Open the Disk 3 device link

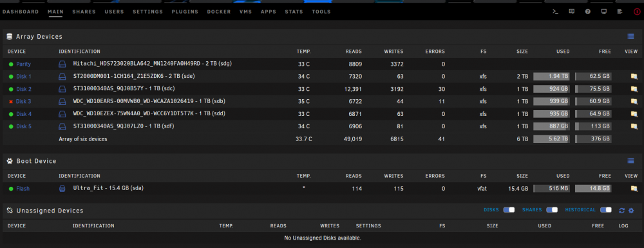(23, 101)
